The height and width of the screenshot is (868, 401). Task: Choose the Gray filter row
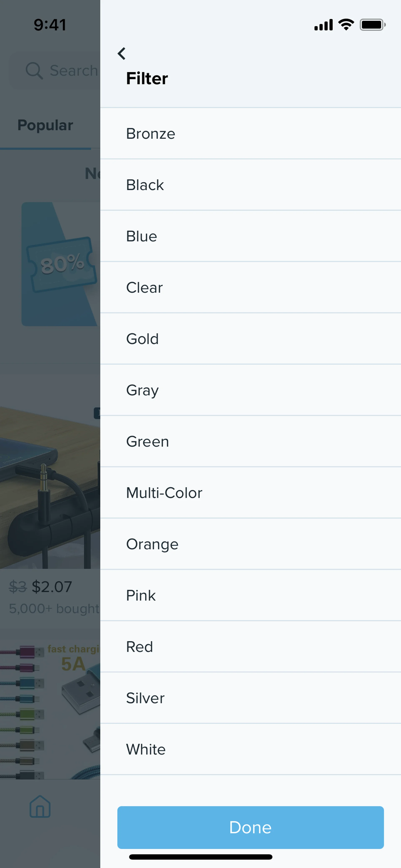[x=250, y=390]
